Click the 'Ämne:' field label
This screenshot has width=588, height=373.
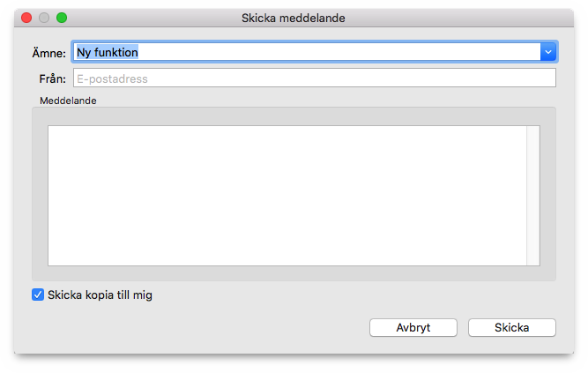[x=48, y=53]
